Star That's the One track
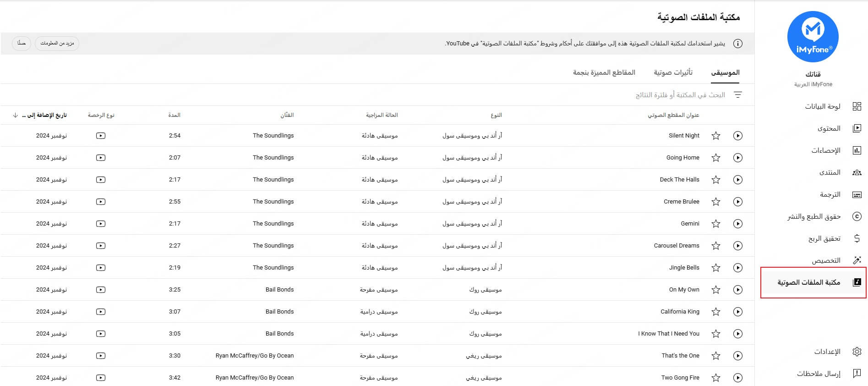 click(x=716, y=356)
